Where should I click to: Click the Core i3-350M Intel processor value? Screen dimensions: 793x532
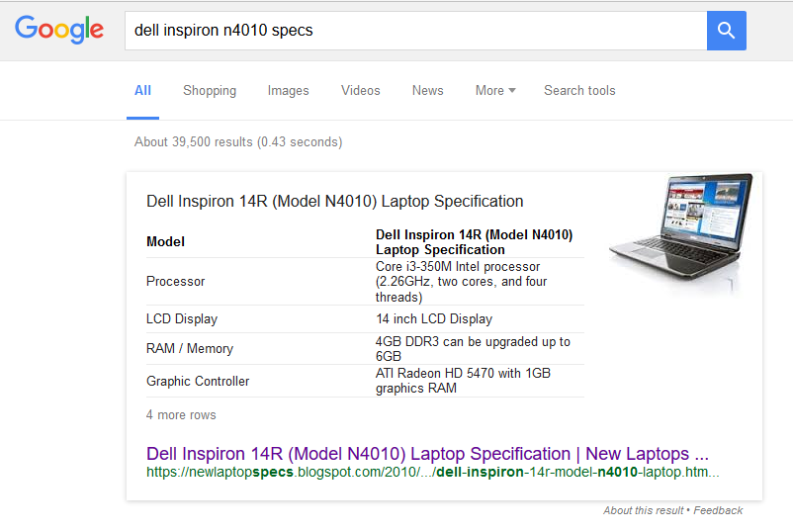461,282
